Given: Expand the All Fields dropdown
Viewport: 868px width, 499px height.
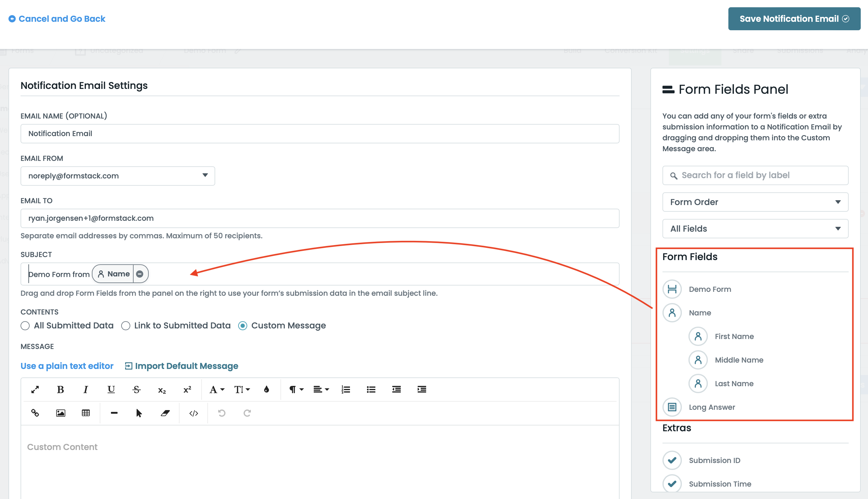Looking at the screenshot, I should (x=755, y=229).
